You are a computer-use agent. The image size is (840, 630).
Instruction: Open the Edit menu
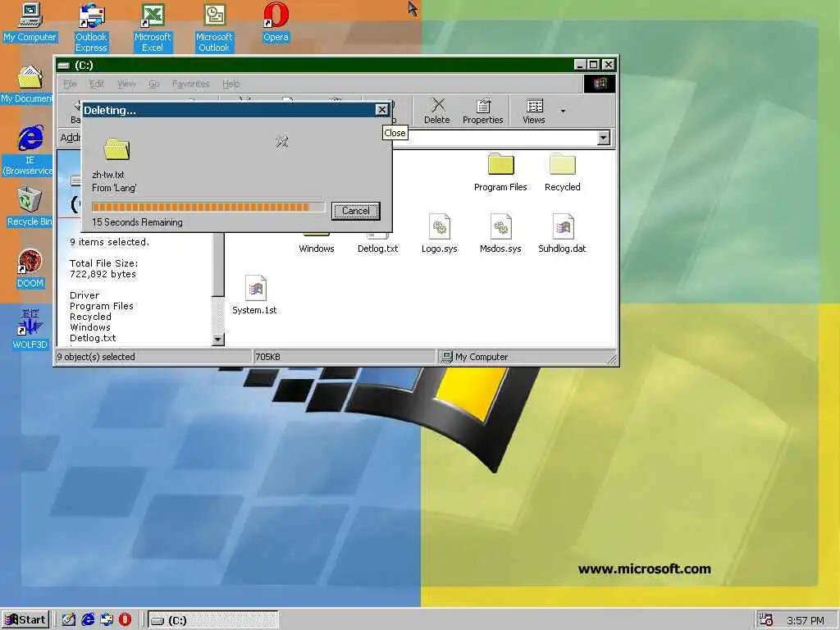click(x=97, y=84)
